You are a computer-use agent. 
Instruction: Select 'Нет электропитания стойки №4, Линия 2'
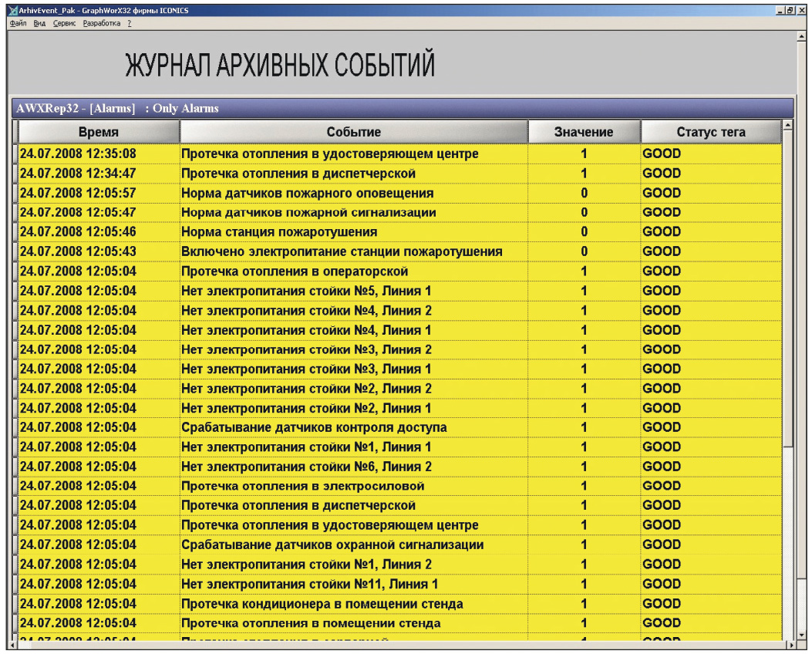(306, 311)
